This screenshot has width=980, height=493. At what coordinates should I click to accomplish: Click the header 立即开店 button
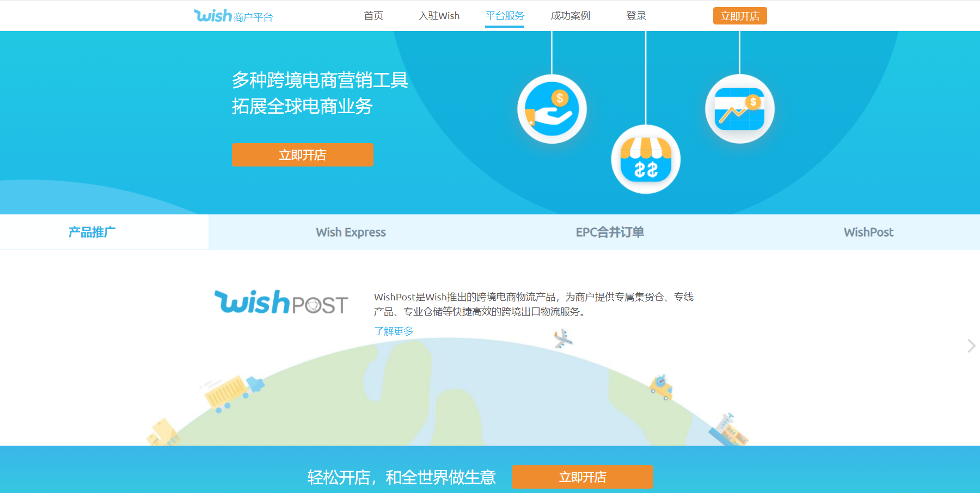tap(740, 16)
